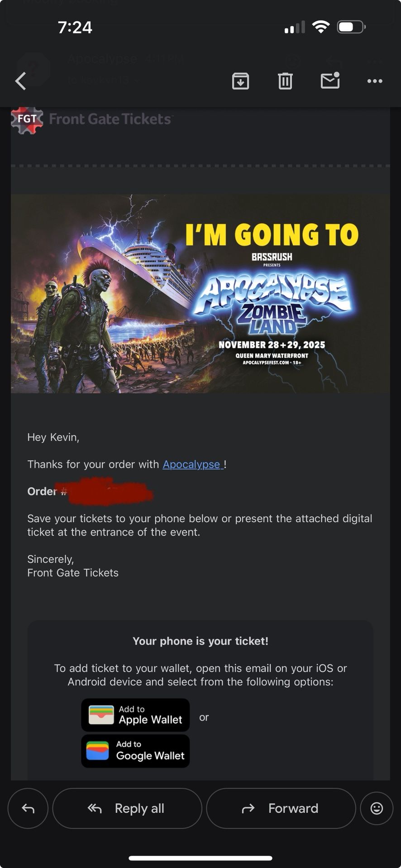Screen dimensions: 401x868
Task: Tap the reply arrow icon button
Action: click(x=28, y=808)
